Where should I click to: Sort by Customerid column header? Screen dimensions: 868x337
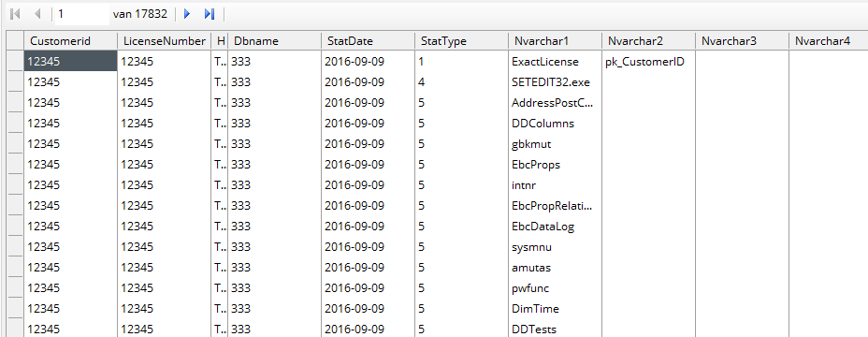pos(71,41)
